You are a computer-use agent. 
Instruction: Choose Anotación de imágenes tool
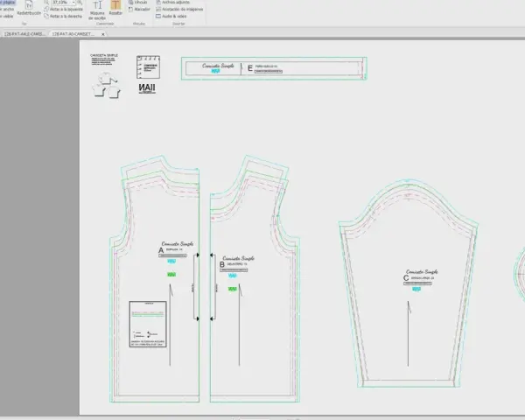coord(179,10)
